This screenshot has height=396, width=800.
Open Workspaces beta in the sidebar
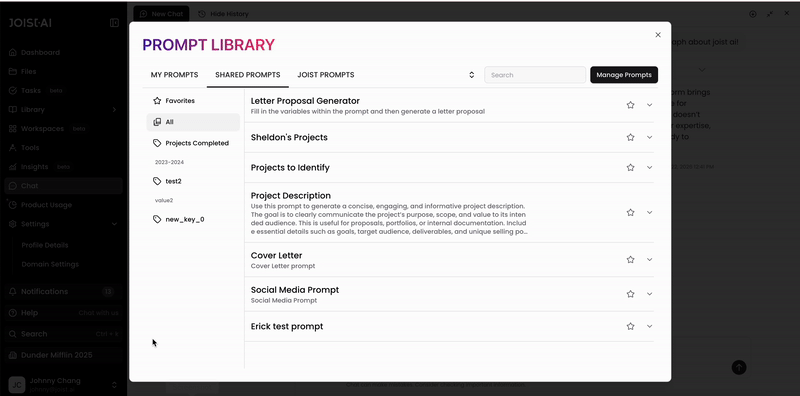point(63,129)
